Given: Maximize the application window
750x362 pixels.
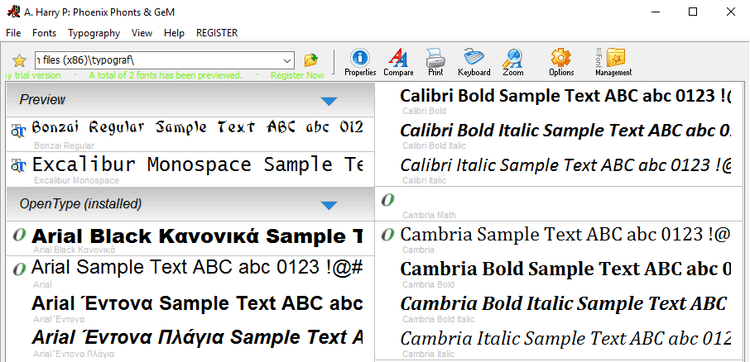Looking at the screenshot, I should pyautogui.click(x=693, y=12).
